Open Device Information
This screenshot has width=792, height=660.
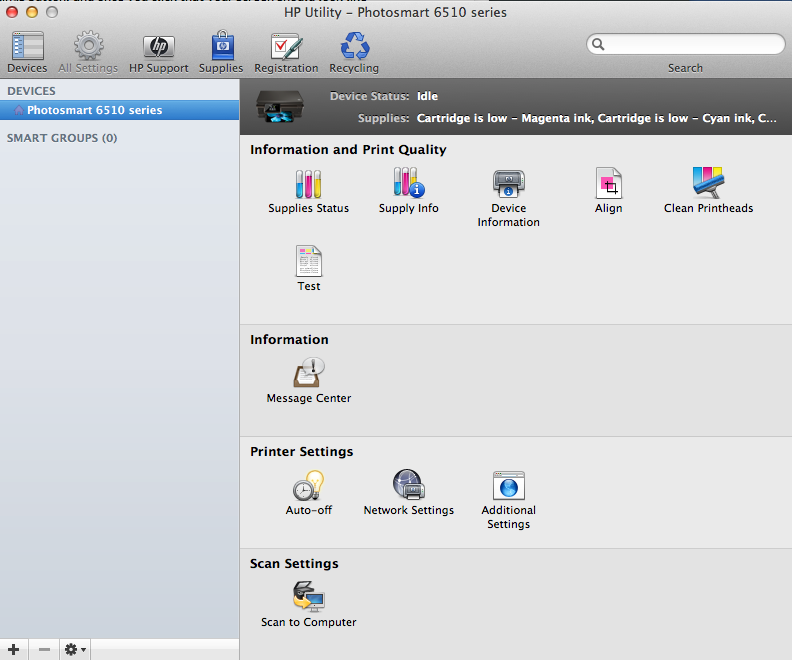(x=508, y=184)
